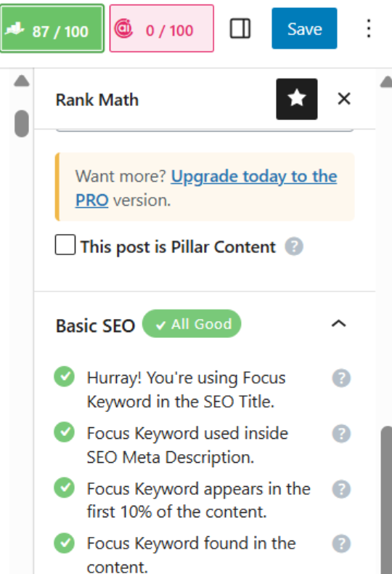392x574 pixels.
Task: Toggle the settings sidebar panel icon
Action: click(240, 28)
